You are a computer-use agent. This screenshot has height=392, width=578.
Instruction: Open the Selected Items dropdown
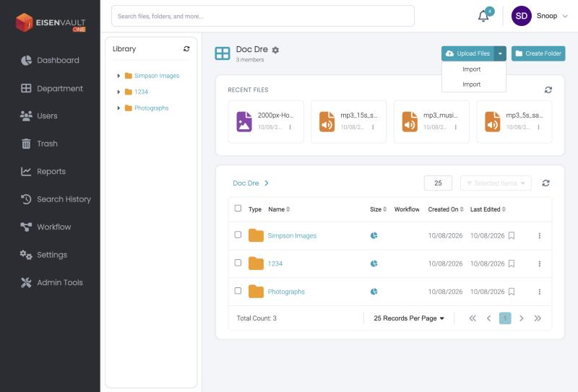(496, 183)
